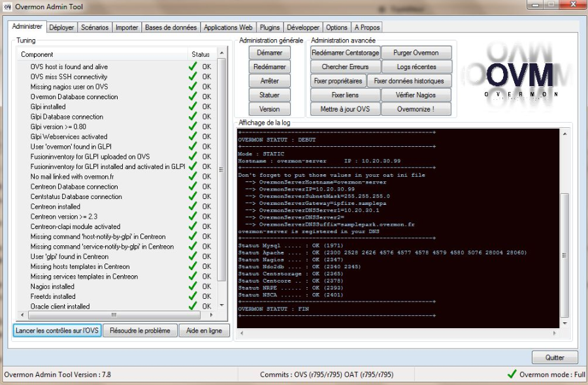588x385 pixels.
Task: Click green checkmark for Centreon installed row
Action: pos(193,207)
